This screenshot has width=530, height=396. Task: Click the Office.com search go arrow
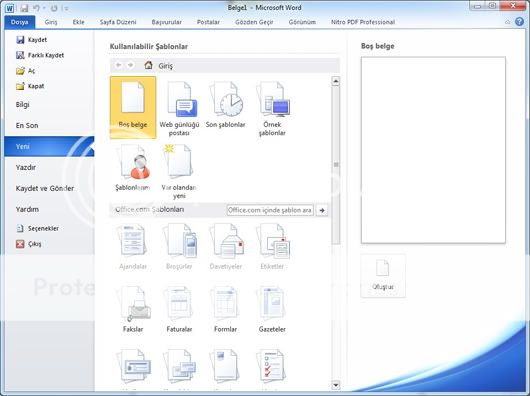[x=322, y=210]
